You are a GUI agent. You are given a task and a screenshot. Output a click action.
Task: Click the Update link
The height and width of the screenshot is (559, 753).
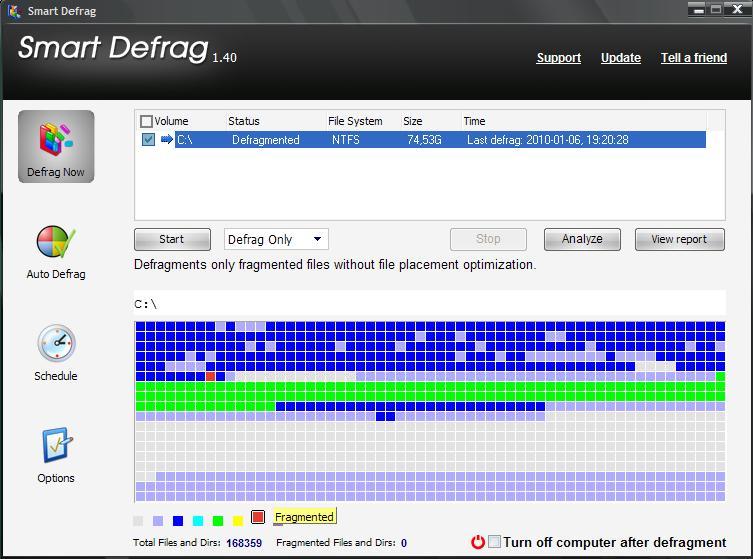click(620, 58)
